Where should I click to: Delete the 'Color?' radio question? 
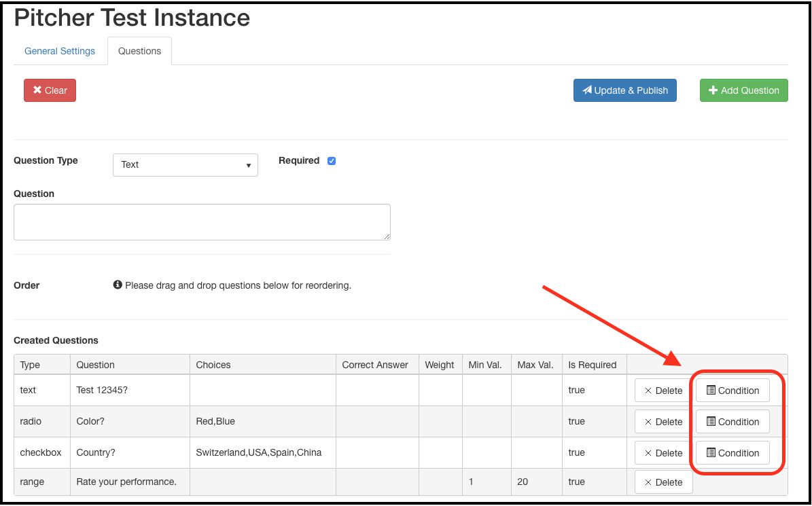click(x=663, y=422)
